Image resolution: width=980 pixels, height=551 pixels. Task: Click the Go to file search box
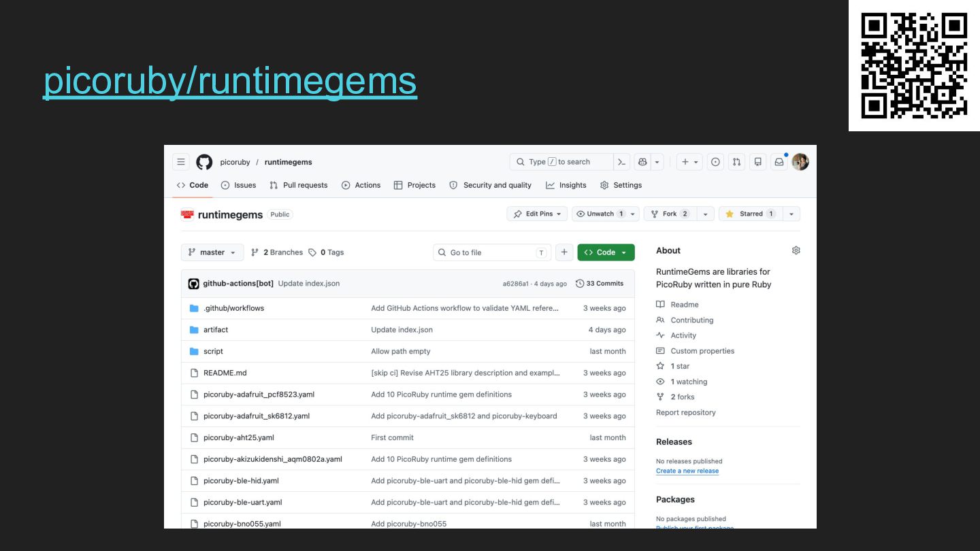point(492,252)
